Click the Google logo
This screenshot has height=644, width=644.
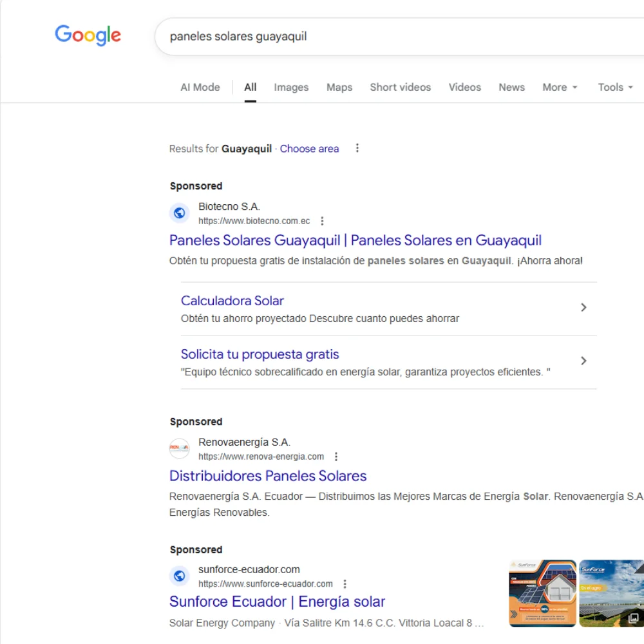point(88,35)
